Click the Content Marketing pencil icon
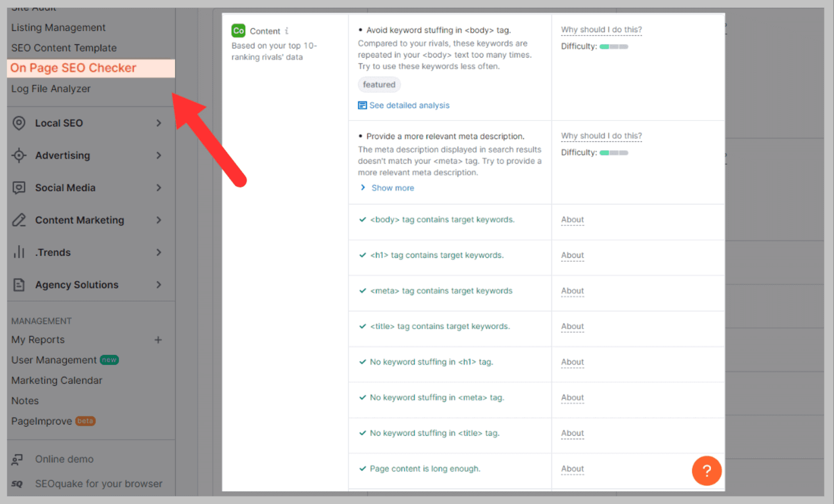 click(19, 220)
